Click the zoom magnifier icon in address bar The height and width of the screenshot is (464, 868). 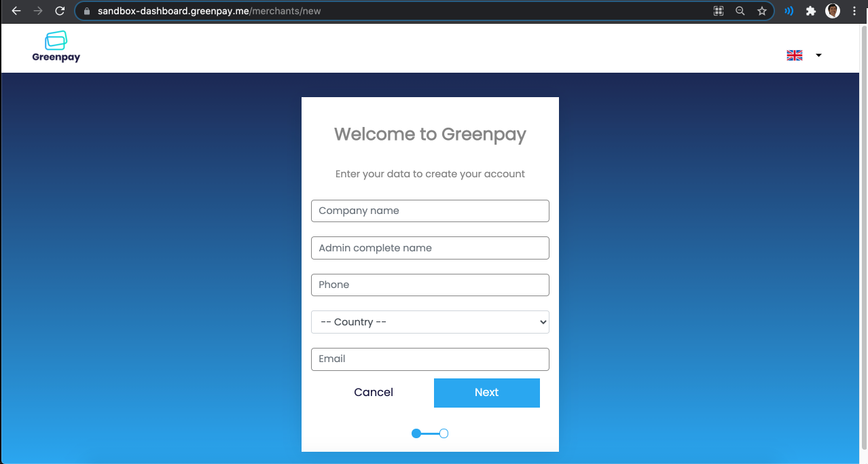740,11
